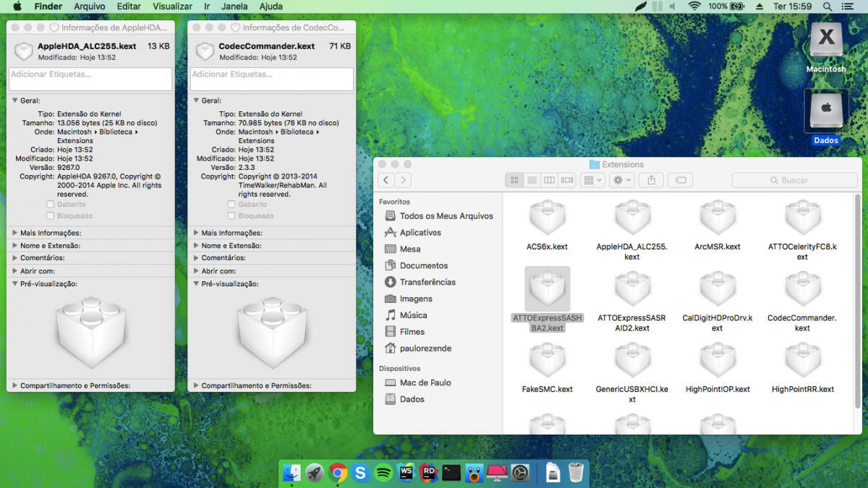This screenshot has height=488, width=868.
Task: Select ATTOCelerityFC8.kext file icon
Action: coord(802,218)
